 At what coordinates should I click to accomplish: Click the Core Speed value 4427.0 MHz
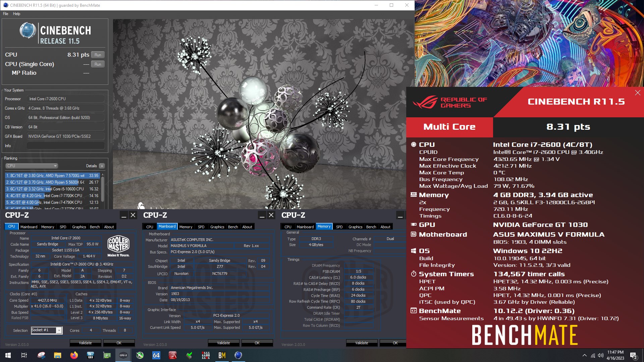(x=47, y=301)
